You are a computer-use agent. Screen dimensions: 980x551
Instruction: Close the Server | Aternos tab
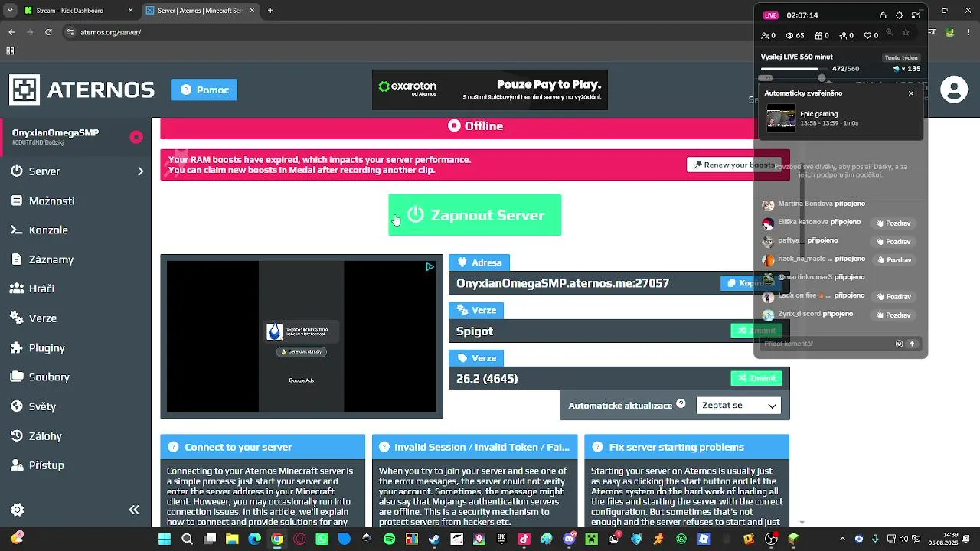(x=253, y=11)
